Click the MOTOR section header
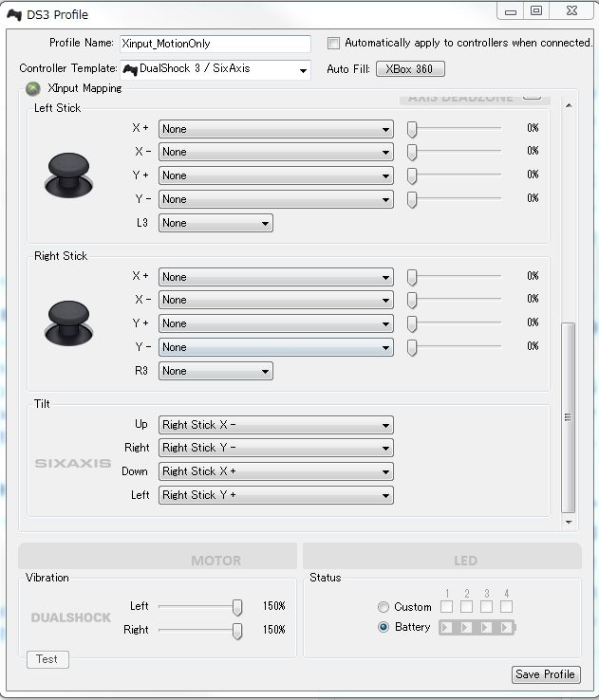The height and width of the screenshot is (700, 599). coord(158,556)
